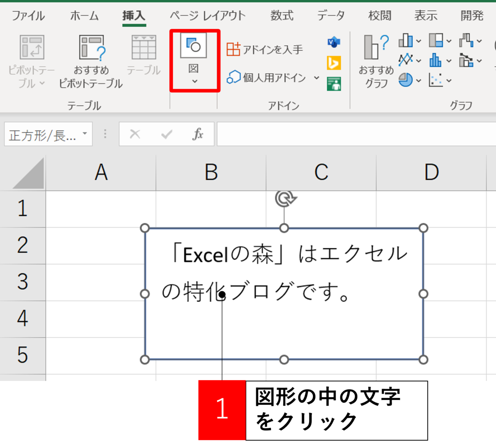Image resolution: width=496 pixels, height=448 pixels.
Task: Select column A header
Action: 101,173
